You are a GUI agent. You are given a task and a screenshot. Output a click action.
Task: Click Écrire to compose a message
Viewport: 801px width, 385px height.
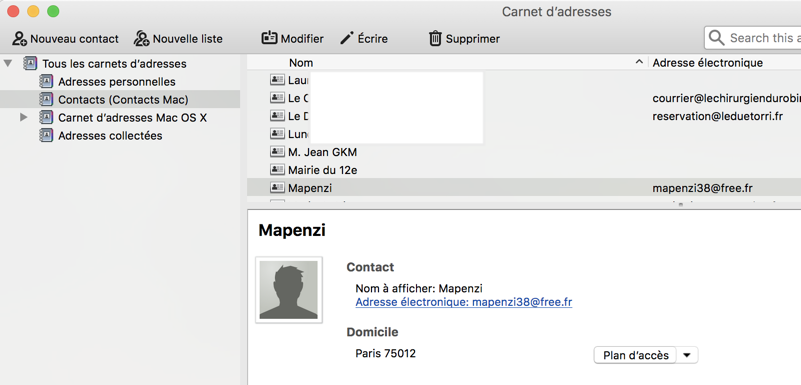tap(364, 39)
